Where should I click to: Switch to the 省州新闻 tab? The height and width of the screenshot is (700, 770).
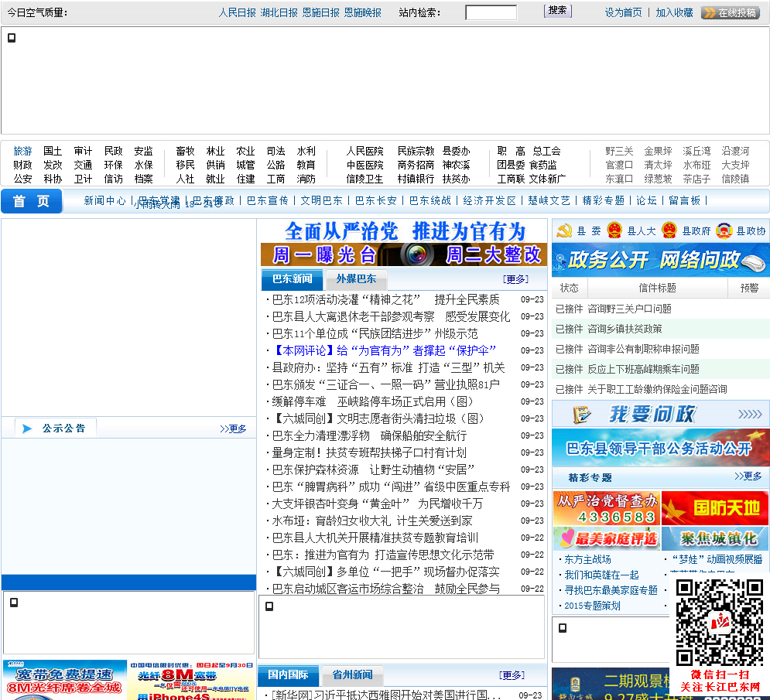tap(352, 674)
